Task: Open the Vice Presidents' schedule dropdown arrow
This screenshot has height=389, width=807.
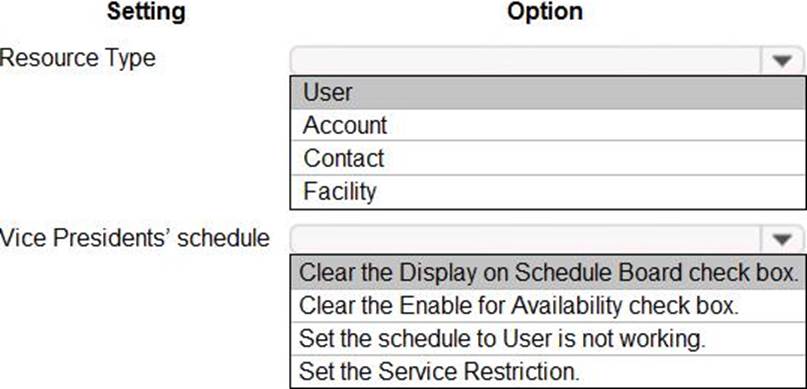Action: point(781,239)
